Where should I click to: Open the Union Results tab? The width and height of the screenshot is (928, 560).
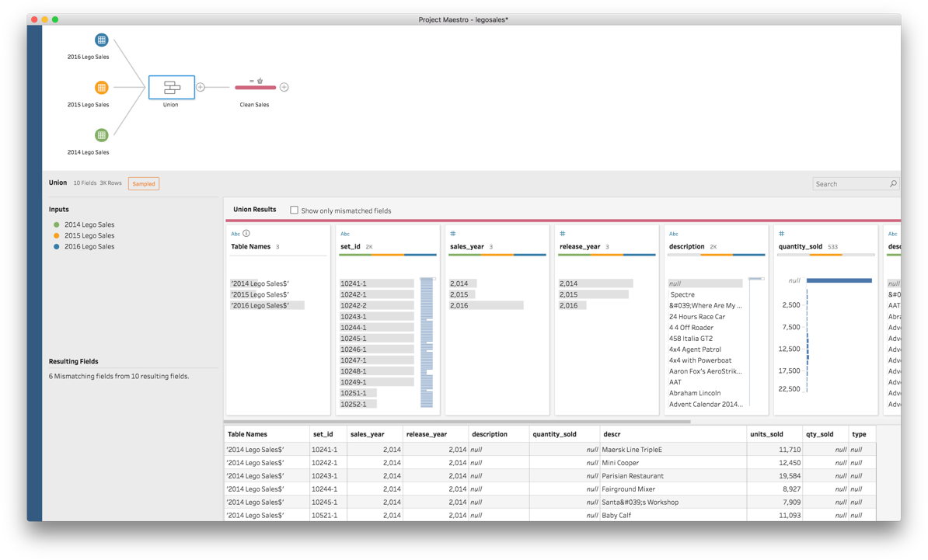coord(254,210)
